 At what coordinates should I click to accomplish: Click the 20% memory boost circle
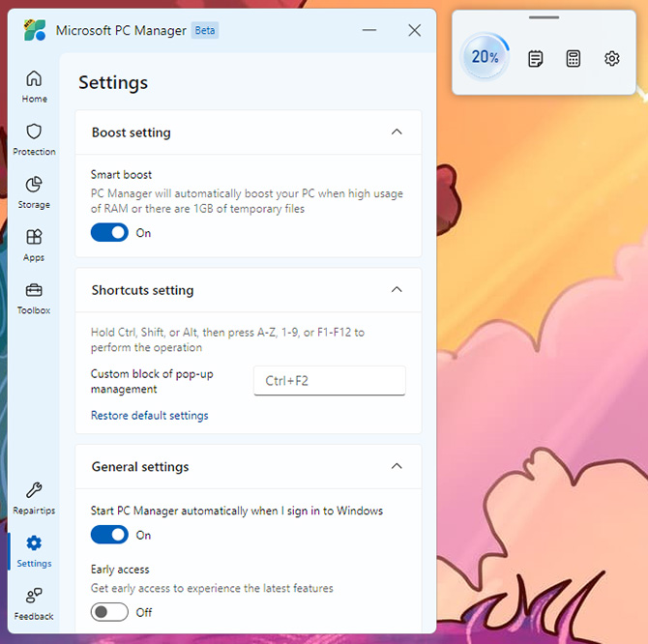pos(486,57)
